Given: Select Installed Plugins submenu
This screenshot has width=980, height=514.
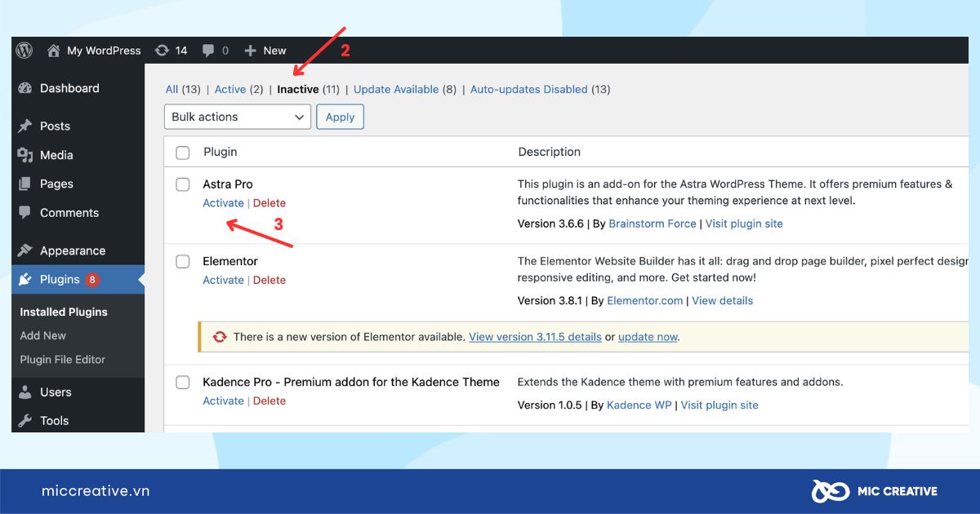Looking at the screenshot, I should [x=64, y=312].
